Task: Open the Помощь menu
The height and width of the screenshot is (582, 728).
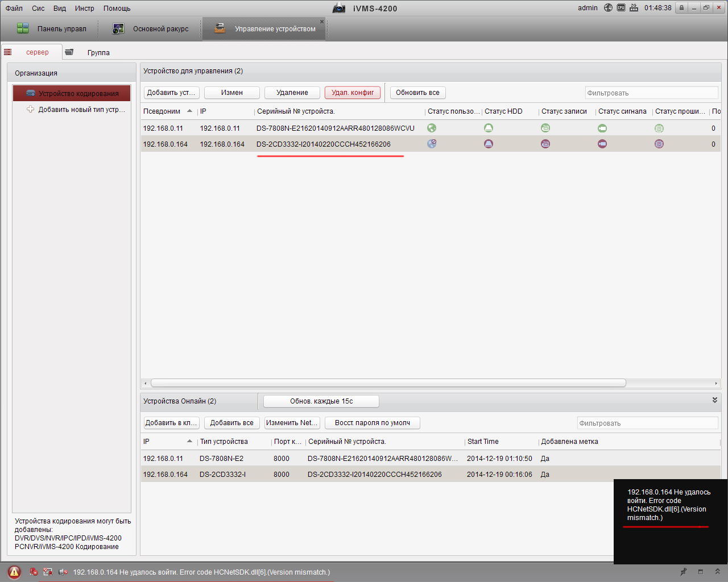Action: pos(117,8)
